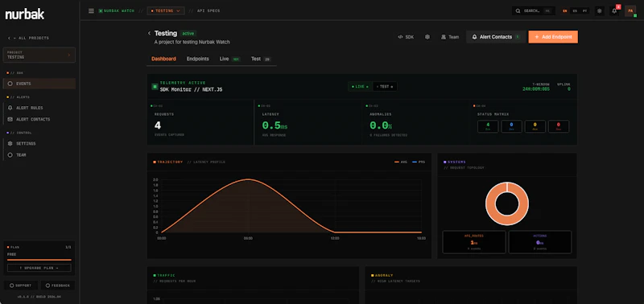The height and width of the screenshot is (304, 644).
Task: Click the green telemetry active square icon
Action: [155, 87]
